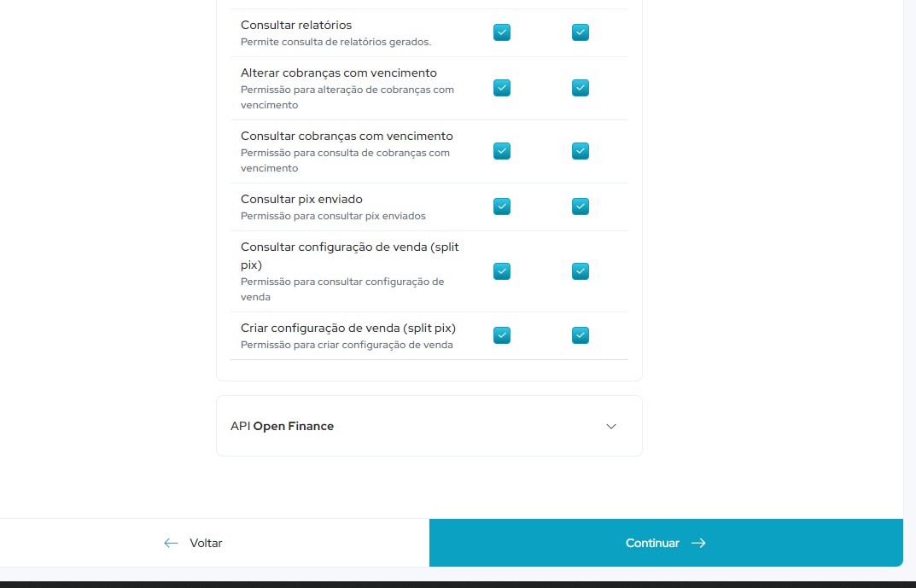Screen dimensions: 916x588
Task: Click the Consultar relatórios permission label
Action: click(x=296, y=25)
